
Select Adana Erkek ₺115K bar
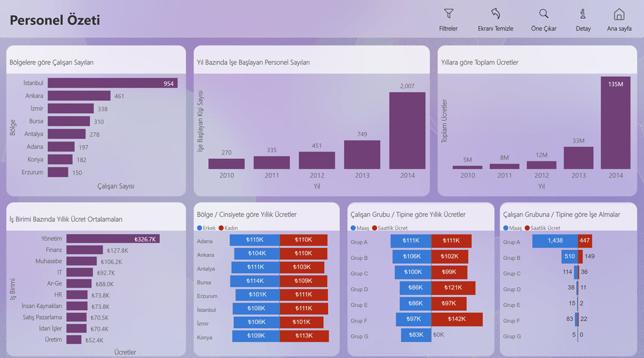click(254, 240)
